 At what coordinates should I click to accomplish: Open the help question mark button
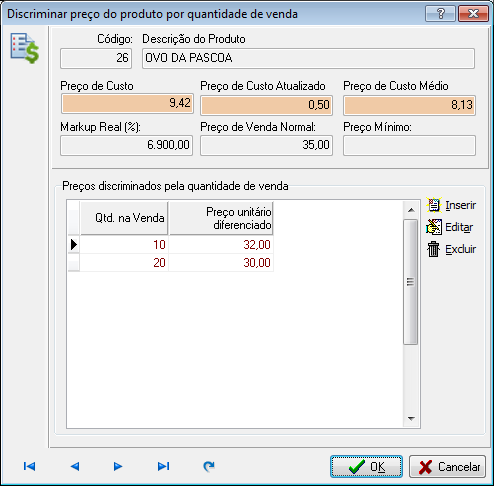[440, 14]
